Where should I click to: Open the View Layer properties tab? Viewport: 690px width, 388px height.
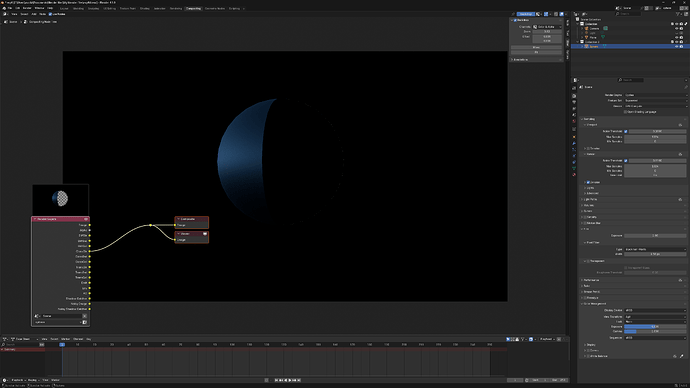[574, 109]
